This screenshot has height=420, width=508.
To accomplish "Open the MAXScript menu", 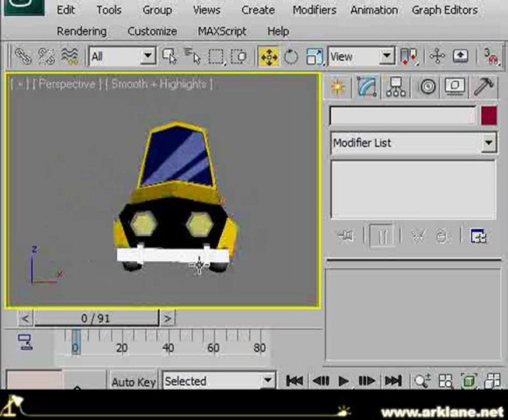I will tap(222, 32).
